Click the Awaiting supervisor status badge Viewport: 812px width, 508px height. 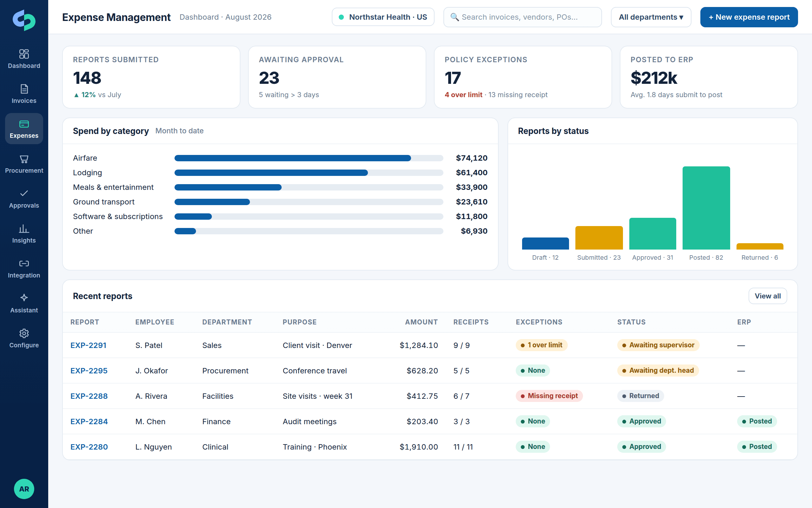(658, 345)
